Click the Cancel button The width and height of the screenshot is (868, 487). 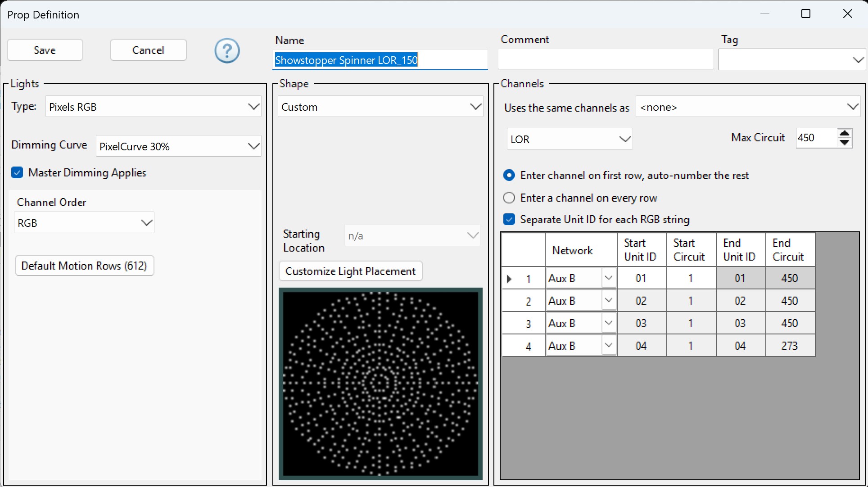pos(148,50)
